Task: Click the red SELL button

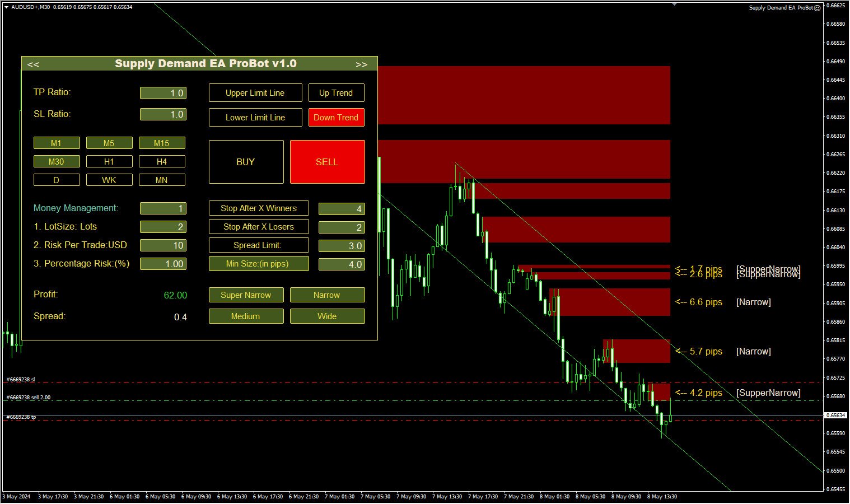Action: tap(327, 162)
